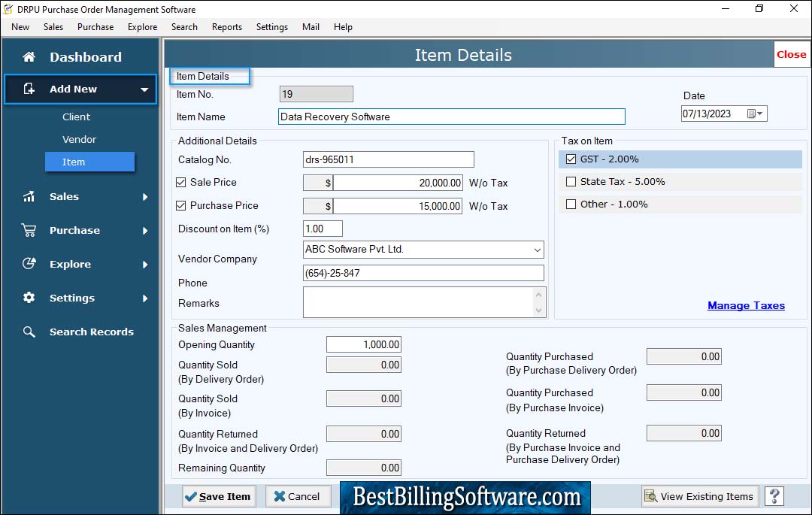Click the Opening Quantity field
Viewport: 812px width, 515px height.
(x=364, y=345)
